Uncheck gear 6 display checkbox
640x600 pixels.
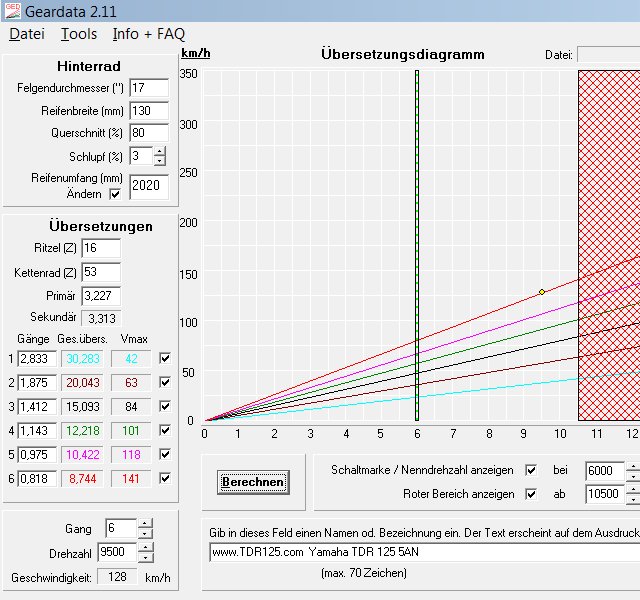(x=165, y=478)
